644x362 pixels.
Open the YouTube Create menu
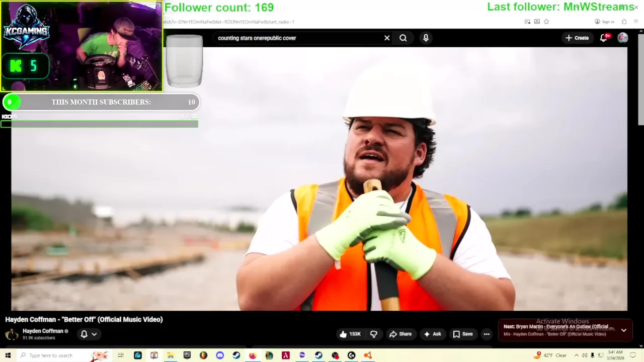pyautogui.click(x=577, y=38)
